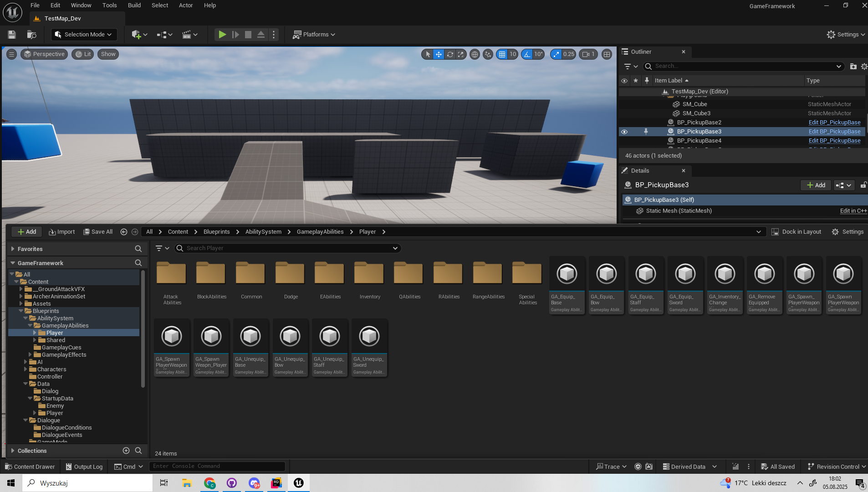
Task: Open the Selection Mode dropdown
Action: click(x=84, y=35)
